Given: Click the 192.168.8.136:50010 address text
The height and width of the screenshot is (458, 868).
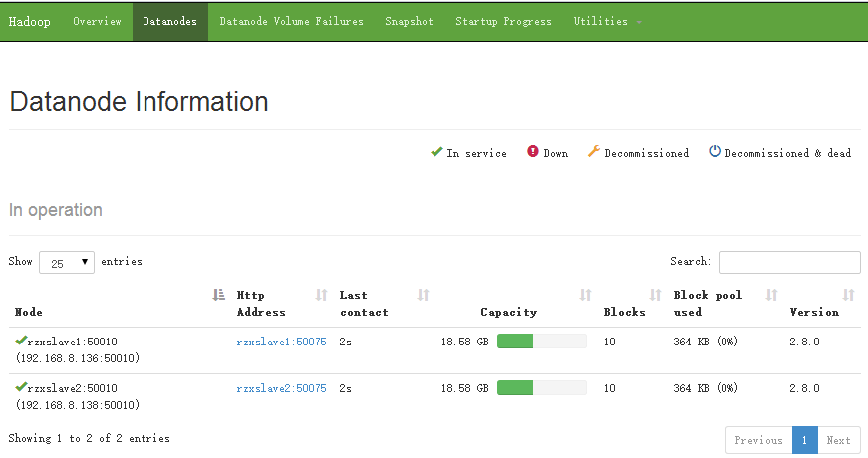Looking at the screenshot, I should point(78,358).
